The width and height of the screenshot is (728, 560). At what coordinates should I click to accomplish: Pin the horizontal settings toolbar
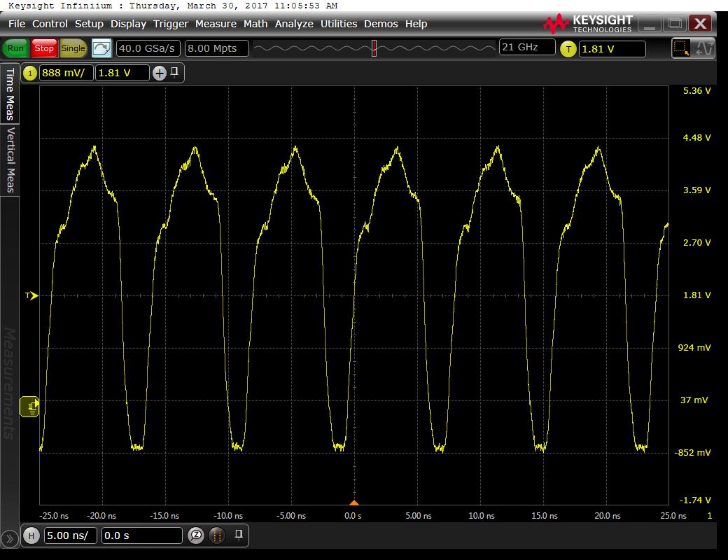pos(239,535)
